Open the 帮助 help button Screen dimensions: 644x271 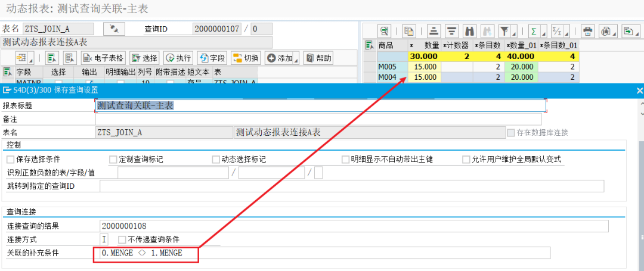pos(318,58)
